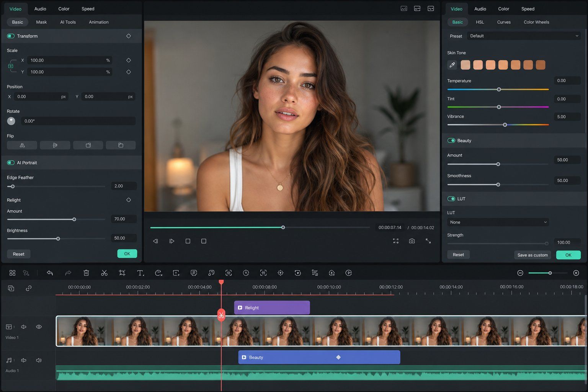Disable the Beauty toggle
This screenshot has height=392, width=588.
pos(451,140)
